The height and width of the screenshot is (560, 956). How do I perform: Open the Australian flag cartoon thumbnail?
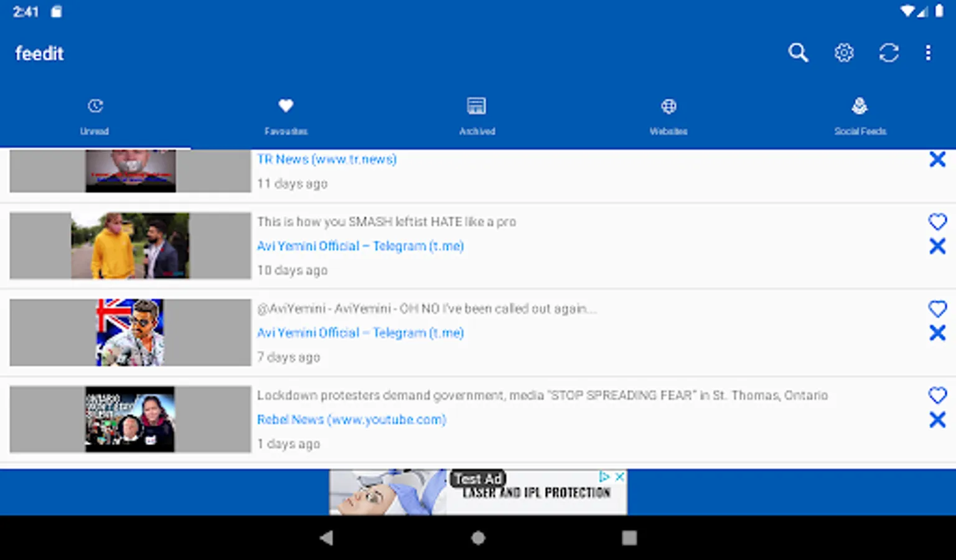tap(130, 332)
